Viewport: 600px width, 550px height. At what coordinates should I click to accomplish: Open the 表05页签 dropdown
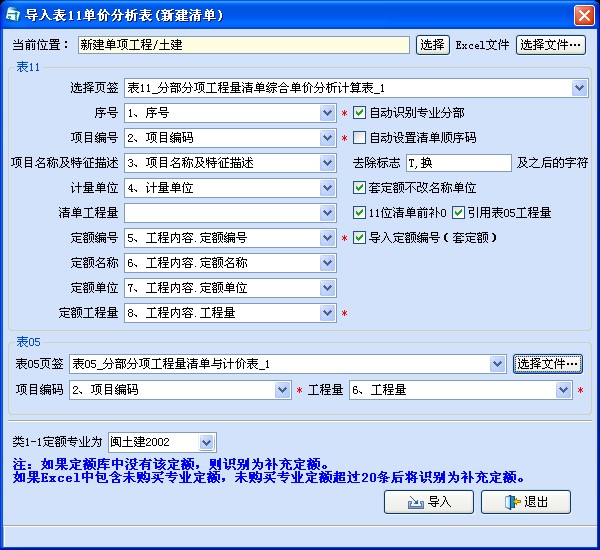point(497,364)
